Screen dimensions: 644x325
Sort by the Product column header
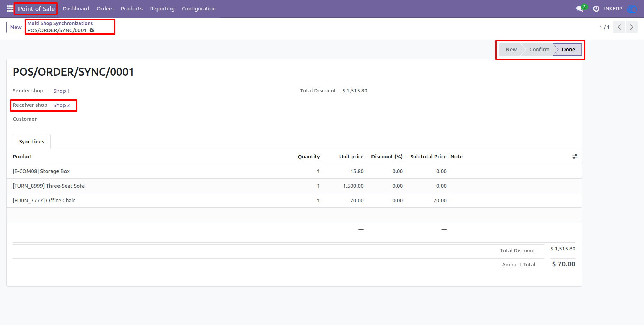coord(22,157)
